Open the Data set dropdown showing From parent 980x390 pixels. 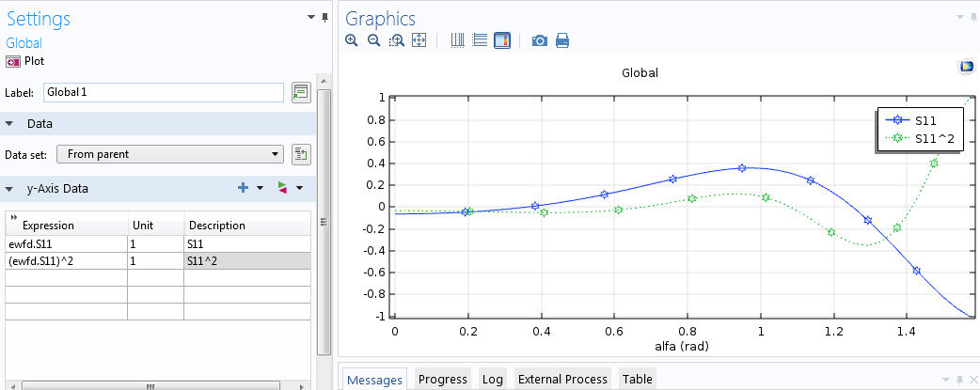169,154
